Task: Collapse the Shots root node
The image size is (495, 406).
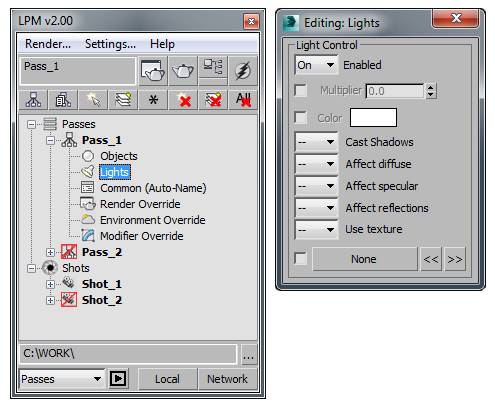Action: click(31, 268)
